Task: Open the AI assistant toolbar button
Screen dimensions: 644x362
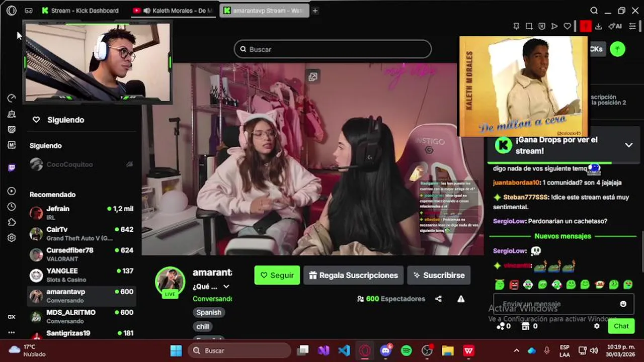Action: pos(615,26)
